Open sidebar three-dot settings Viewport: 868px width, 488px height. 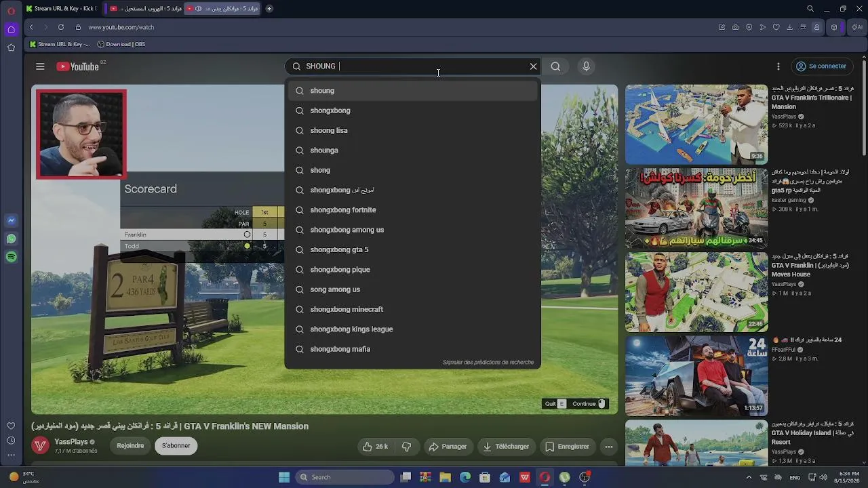point(11,454)
